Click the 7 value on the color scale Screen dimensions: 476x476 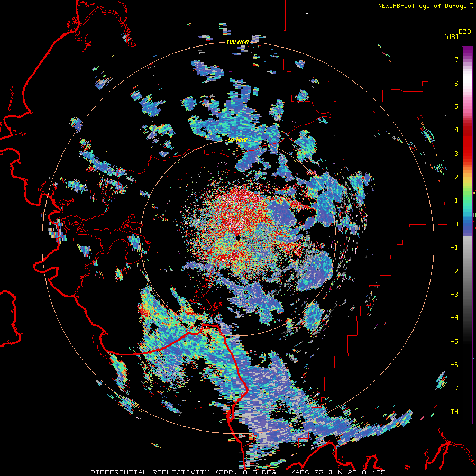(x=456, y=59)
